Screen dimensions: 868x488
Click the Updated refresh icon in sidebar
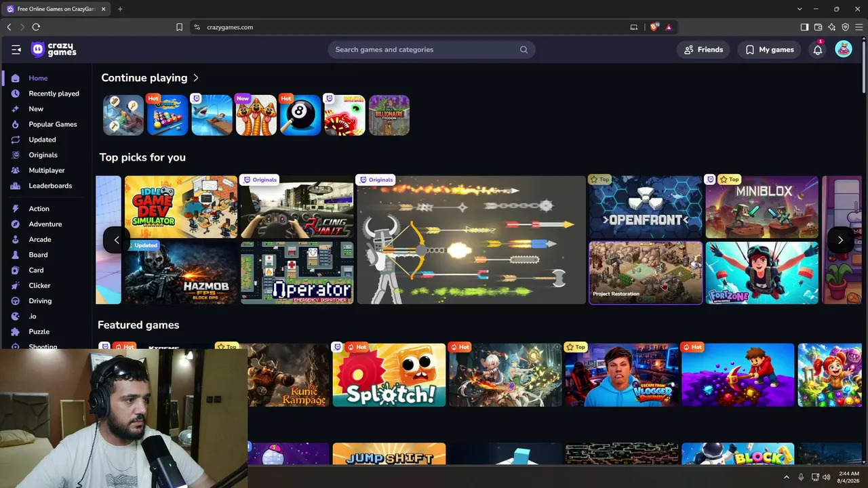pos(15,140)
